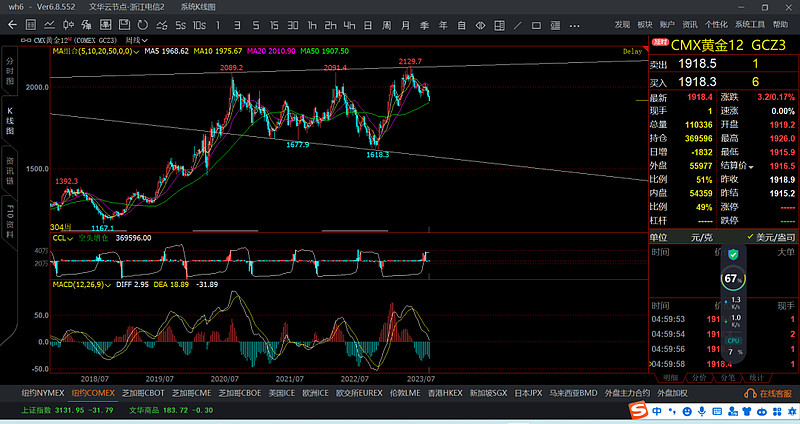Image resolution: width=800 pixels, height=424 pixels.
Task: Open the 外盘主力合约 tab
Action: pos(627,393)
